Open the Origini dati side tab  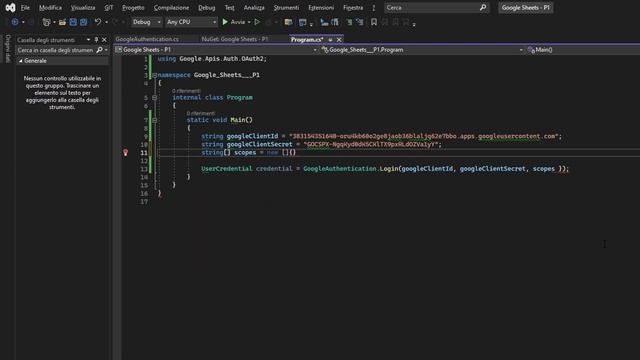(7, 48)
